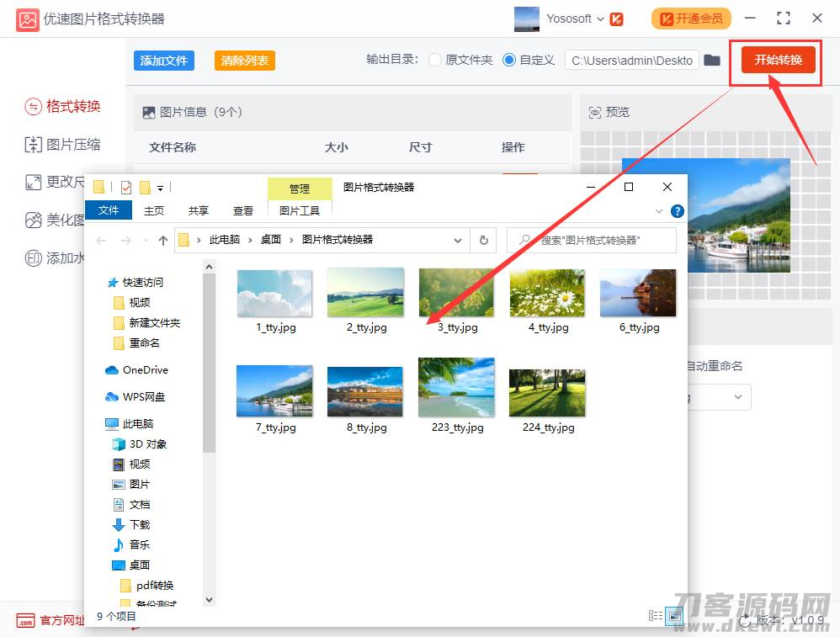Screen dimensions: 840x637
Task: Click the 开通会员 membership button
Action: [x=691, y=19]
